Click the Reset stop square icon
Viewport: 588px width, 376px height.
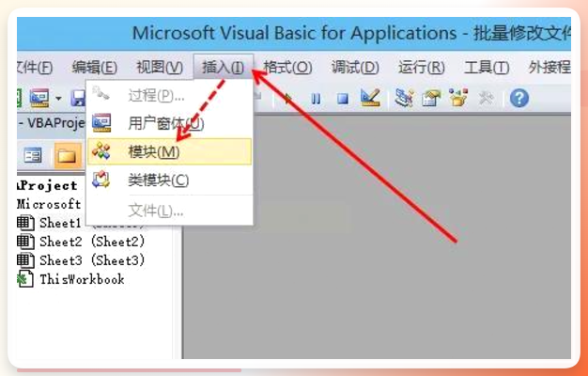pyautogui.click(x=343, y=99)
